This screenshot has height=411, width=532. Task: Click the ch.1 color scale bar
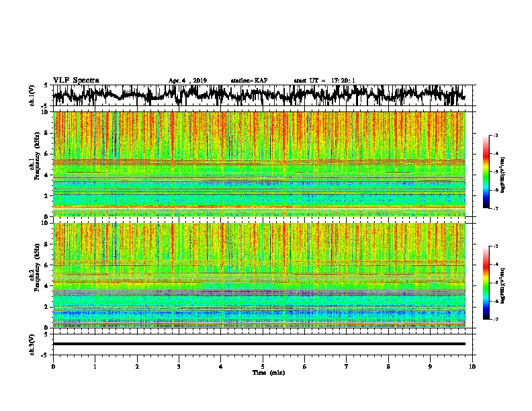pos(486,172)
